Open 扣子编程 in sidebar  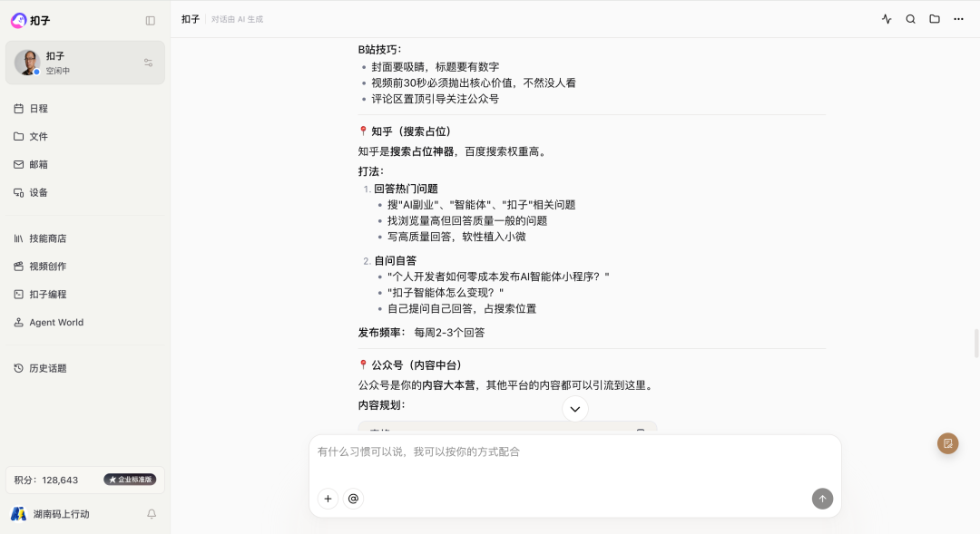85,294
